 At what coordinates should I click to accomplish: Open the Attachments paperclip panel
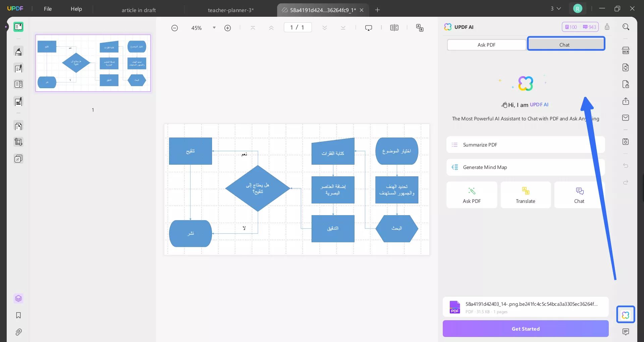pos(18,332)
